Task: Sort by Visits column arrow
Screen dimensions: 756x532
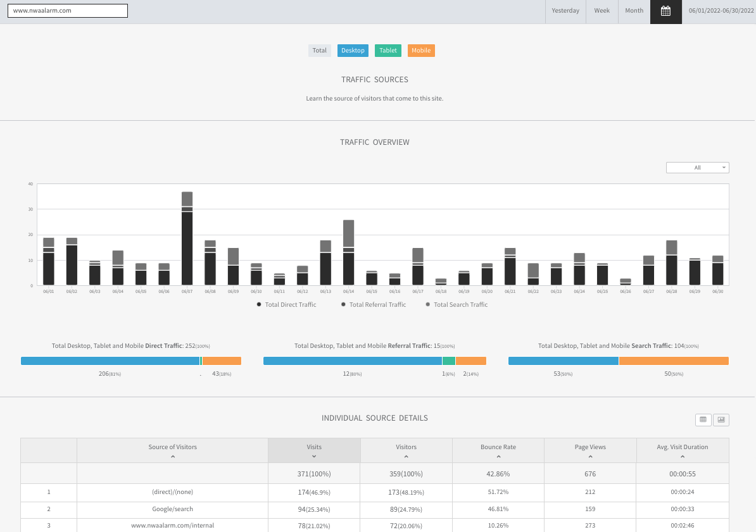Action: tap(314, 457)
